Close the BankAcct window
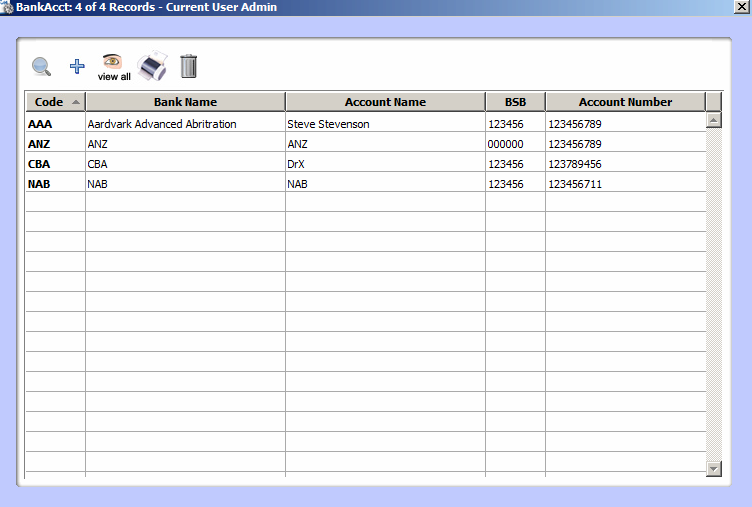Screen dimensions: 752x507 (x=742, y=7)
